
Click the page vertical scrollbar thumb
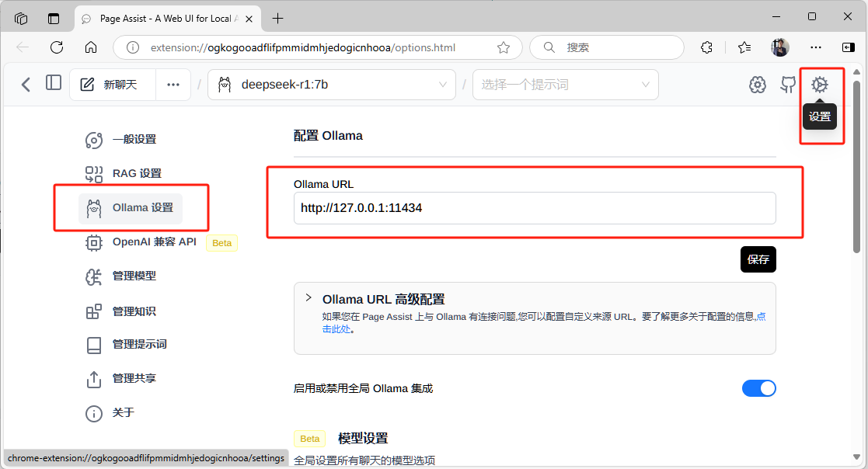click(x=856, y=168)
